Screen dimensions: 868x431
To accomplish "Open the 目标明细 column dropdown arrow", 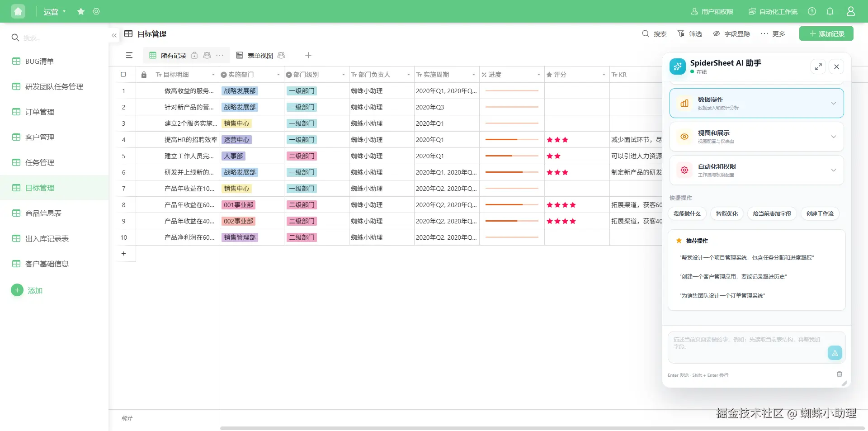I will 213,75.
